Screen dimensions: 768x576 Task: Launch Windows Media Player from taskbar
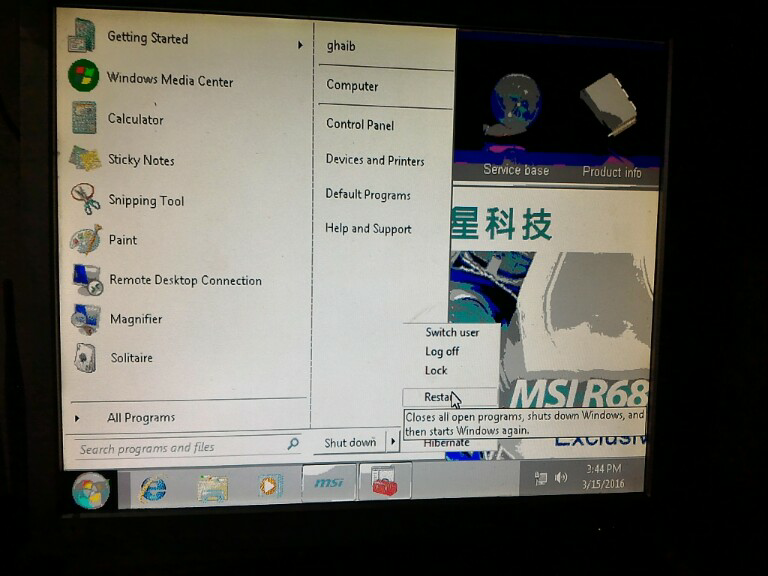(x=269, y=486)
